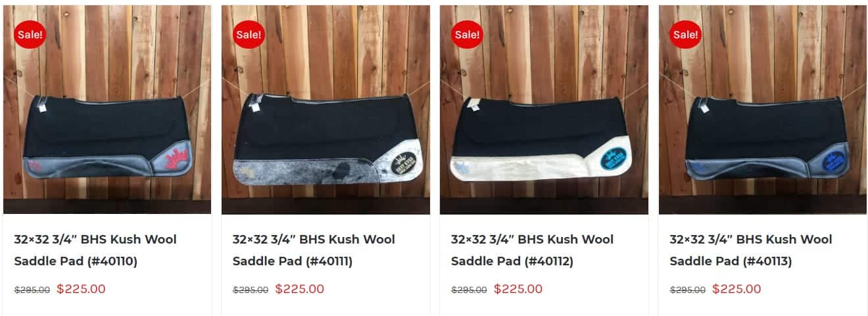Screen dimensions: 868x316
Task: Click the $225.00 sale price for #40111
Action: click(299, 289)
